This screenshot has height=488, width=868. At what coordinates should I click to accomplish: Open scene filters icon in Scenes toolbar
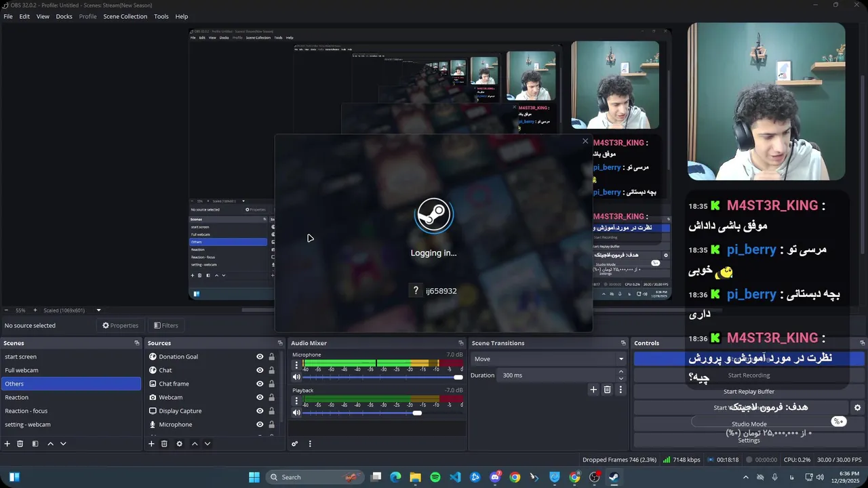[x=35, y=444]
